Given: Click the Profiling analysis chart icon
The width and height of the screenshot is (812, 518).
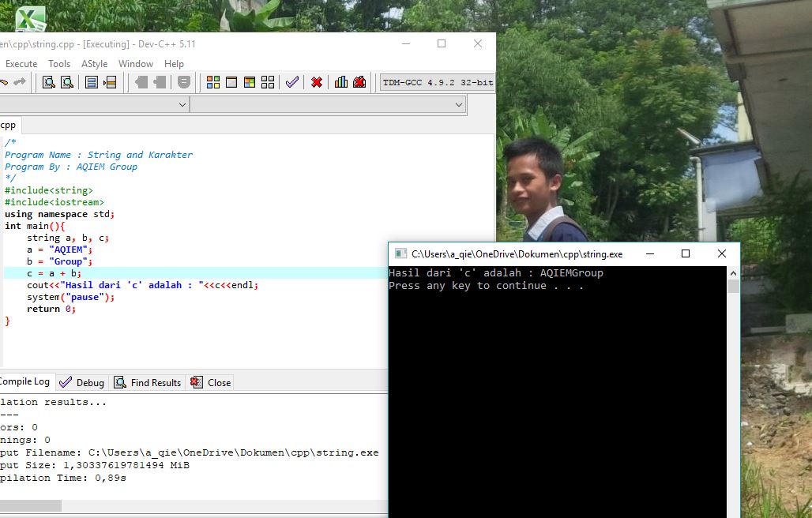Looking at the screenshot, I should [341, 82].
